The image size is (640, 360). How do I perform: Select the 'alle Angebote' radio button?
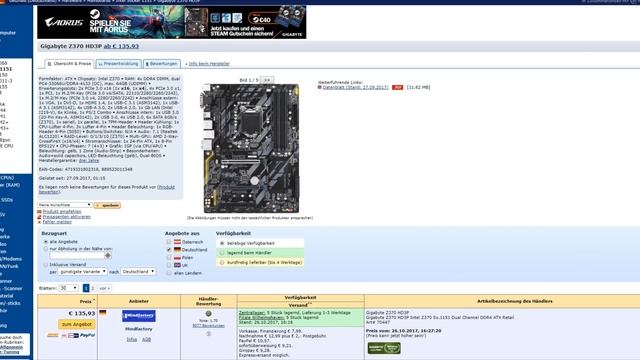pos(46,242)
